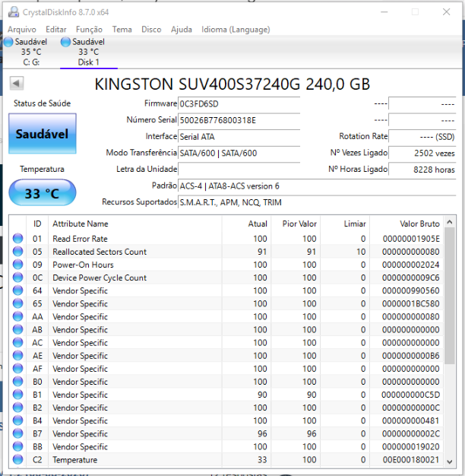Select the Temperature attribute name

(75, 460)
